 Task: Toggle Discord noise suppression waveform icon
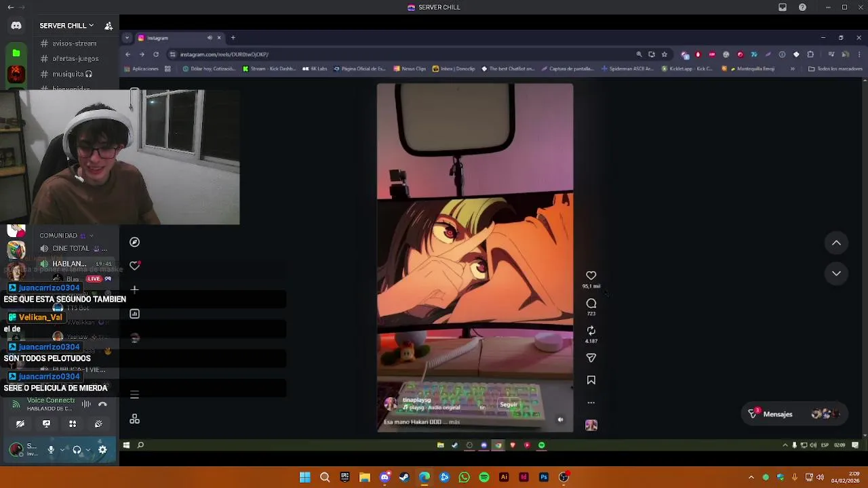click(x=86, y=404)
